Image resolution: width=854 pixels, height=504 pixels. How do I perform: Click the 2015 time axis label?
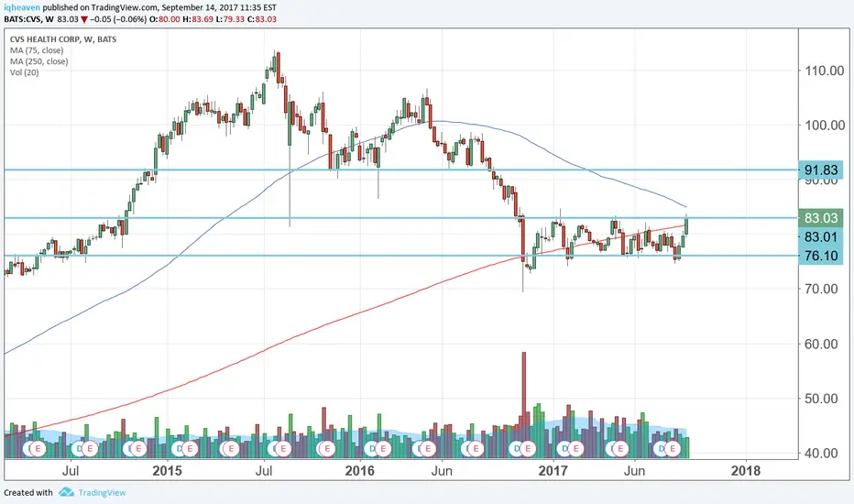(167, 471)
